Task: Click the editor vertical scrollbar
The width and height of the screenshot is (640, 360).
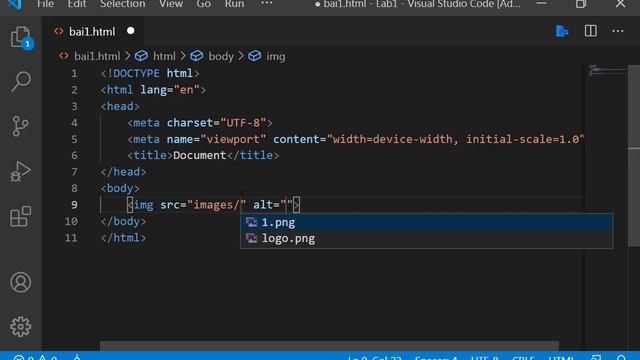Action: click(x=634, y=155)
